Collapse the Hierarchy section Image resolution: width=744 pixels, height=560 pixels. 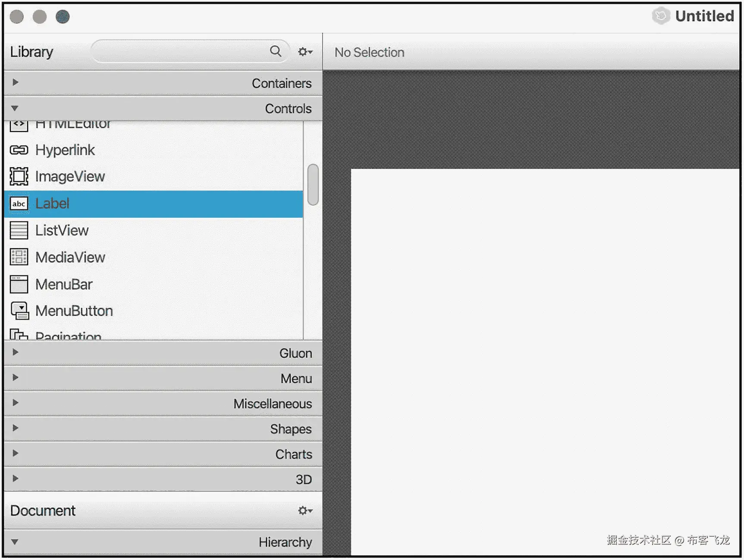coord(163,542)
